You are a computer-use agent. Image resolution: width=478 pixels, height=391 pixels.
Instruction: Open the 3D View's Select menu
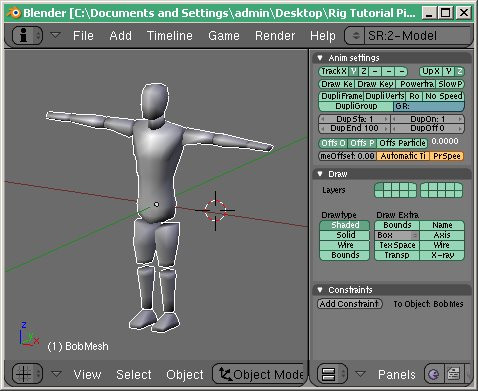tap(134, 374)
